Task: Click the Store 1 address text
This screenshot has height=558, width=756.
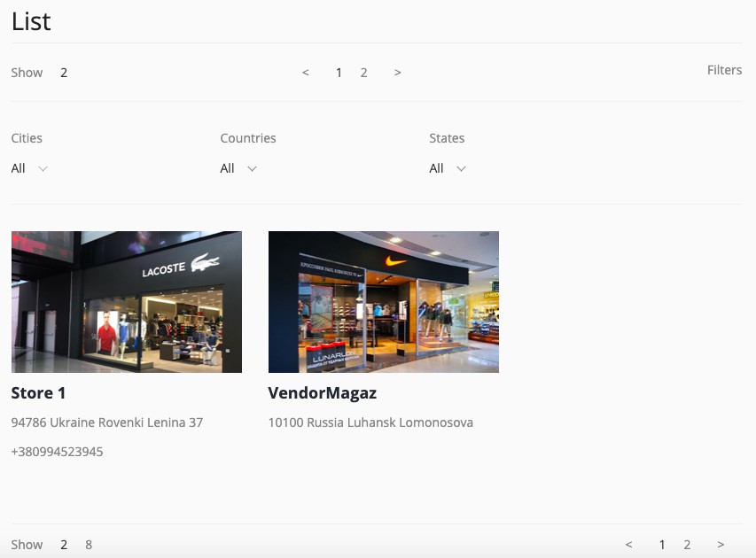Action: point(107,422)
